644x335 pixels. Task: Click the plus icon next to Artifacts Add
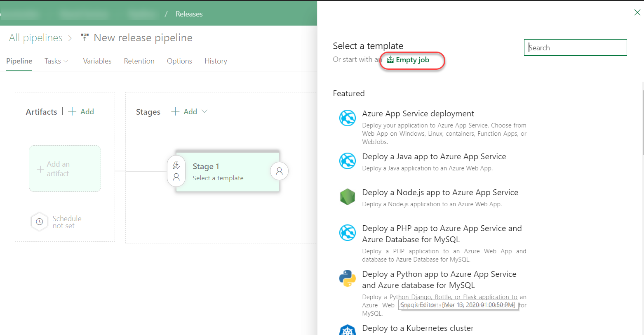(x=72, y=111)
